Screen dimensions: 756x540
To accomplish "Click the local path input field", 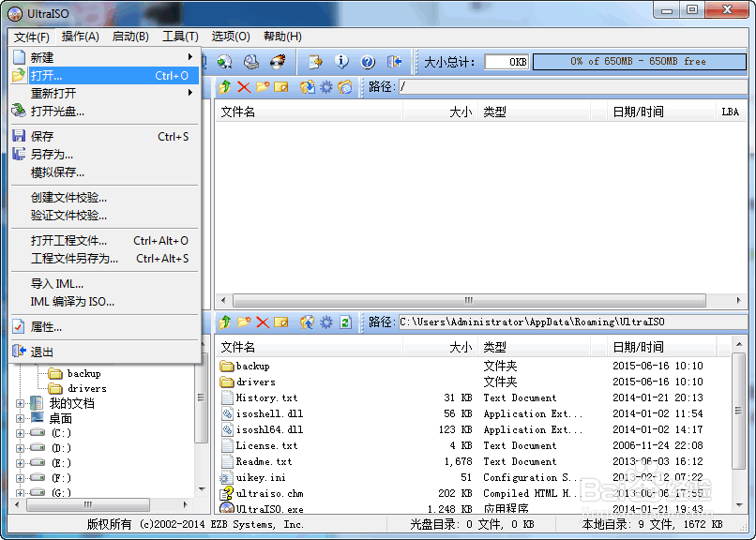I will tap(573, 322).
